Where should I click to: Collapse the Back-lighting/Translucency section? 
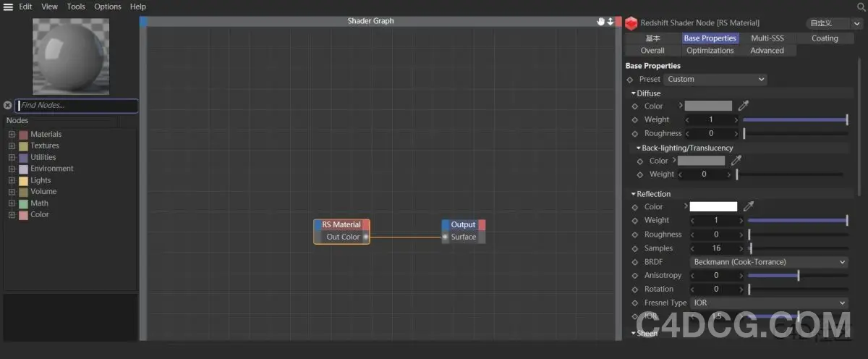(639, 148)
